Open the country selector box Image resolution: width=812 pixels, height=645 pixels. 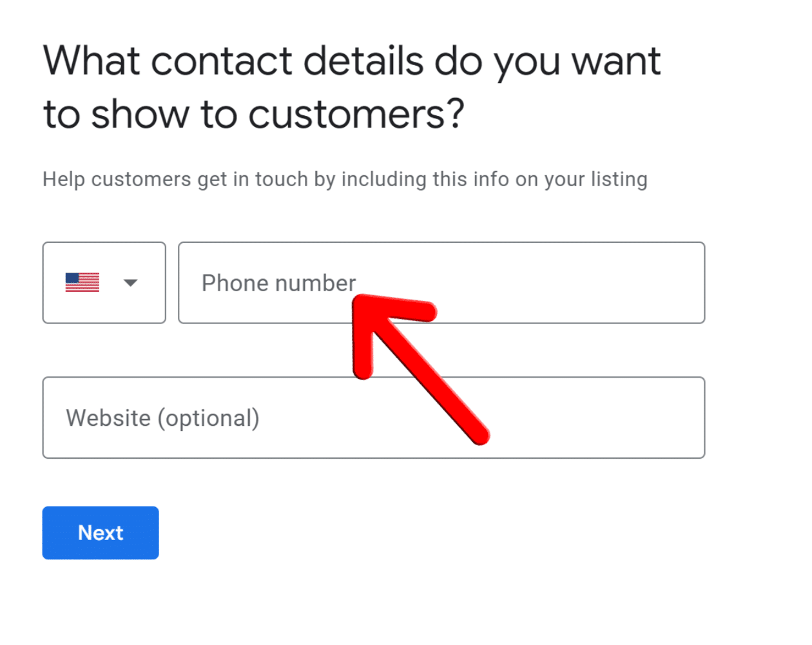pos(104,283)
